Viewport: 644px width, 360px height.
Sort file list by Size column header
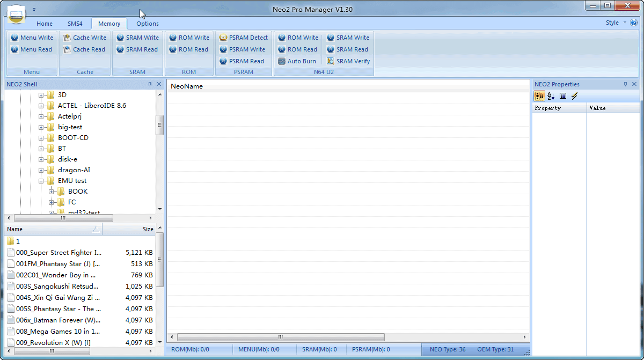[129, 229]
